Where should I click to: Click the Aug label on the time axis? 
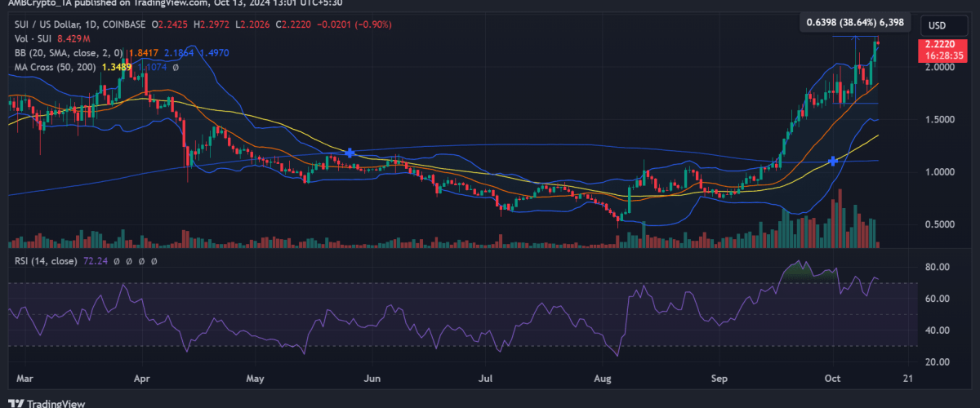pyautogui.click(x=603, y=379)
